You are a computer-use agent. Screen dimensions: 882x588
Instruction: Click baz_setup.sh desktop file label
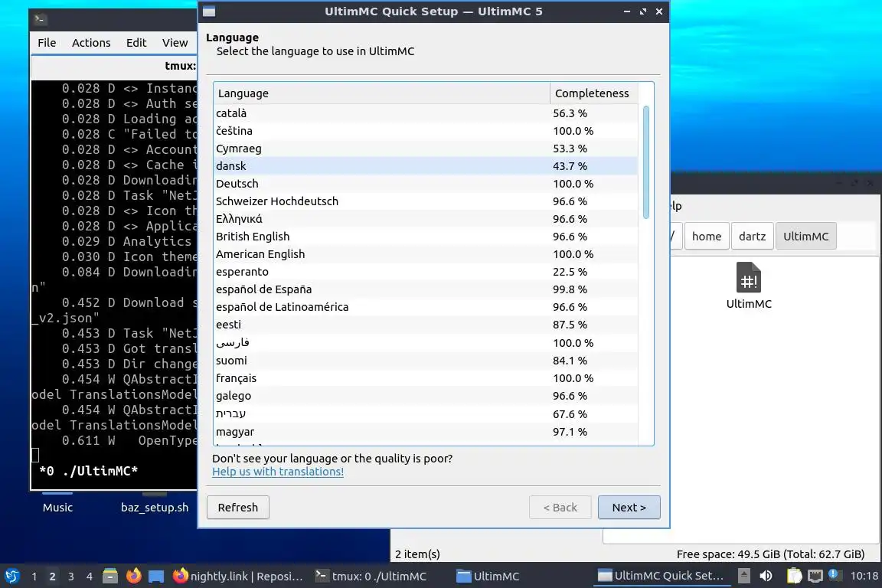click(155, 508)
